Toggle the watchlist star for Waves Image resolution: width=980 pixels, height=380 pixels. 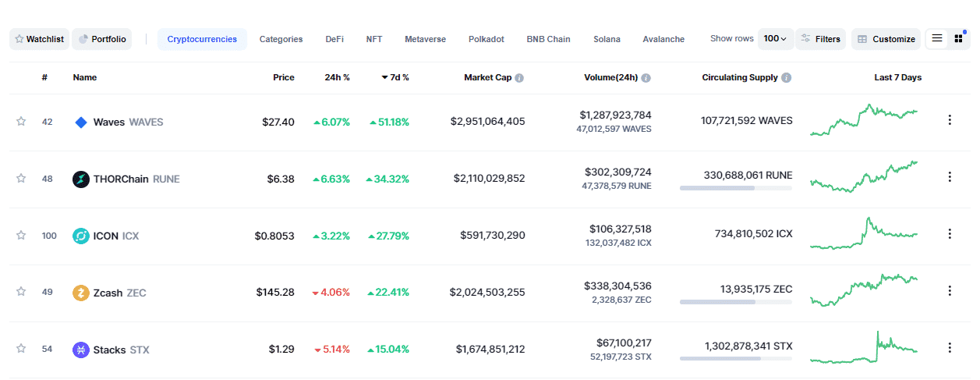point(21,121)
